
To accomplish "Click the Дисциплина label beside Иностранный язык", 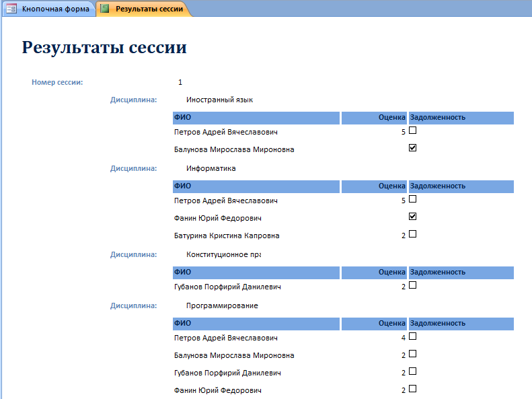I will click(133, 100).
